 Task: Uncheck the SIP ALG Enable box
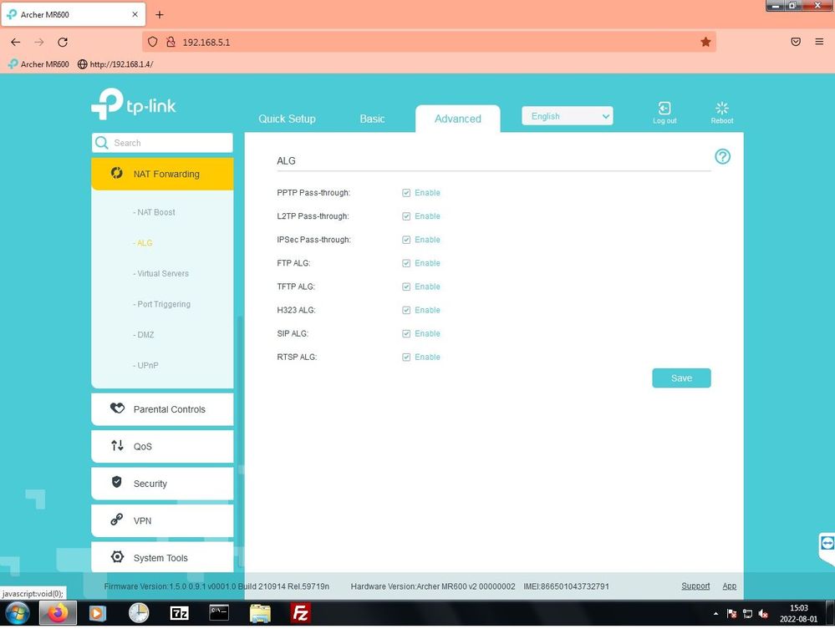coord(406,334)
